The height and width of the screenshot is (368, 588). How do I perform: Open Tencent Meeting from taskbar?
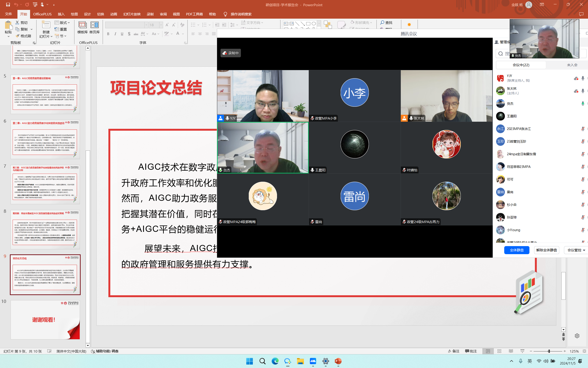313,361
